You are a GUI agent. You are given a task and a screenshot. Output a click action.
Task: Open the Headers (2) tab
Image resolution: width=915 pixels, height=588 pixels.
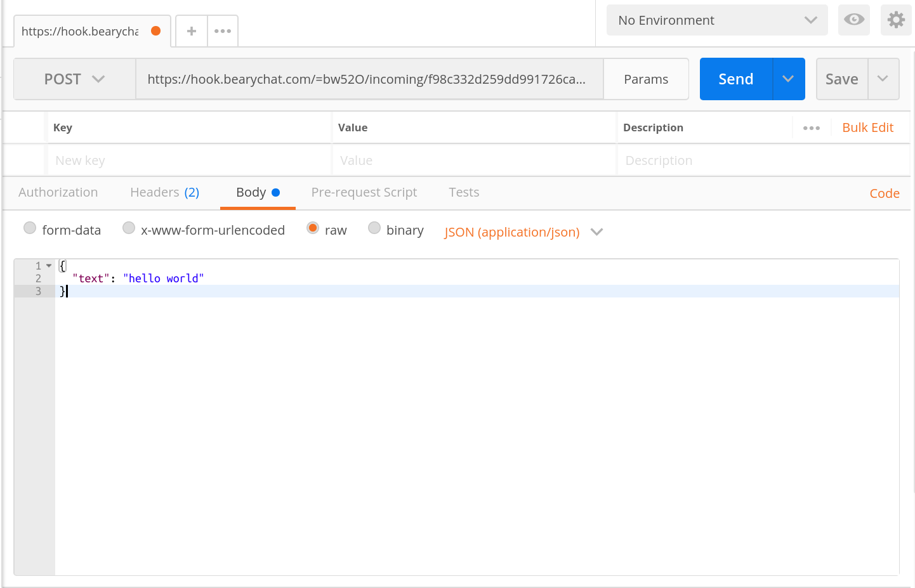tap(165, 192)
